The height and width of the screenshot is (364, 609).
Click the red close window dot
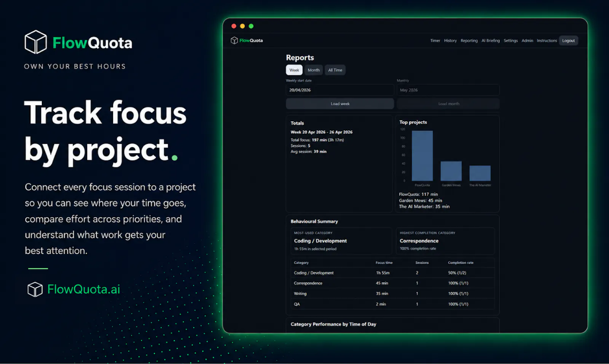pos(234,26)
